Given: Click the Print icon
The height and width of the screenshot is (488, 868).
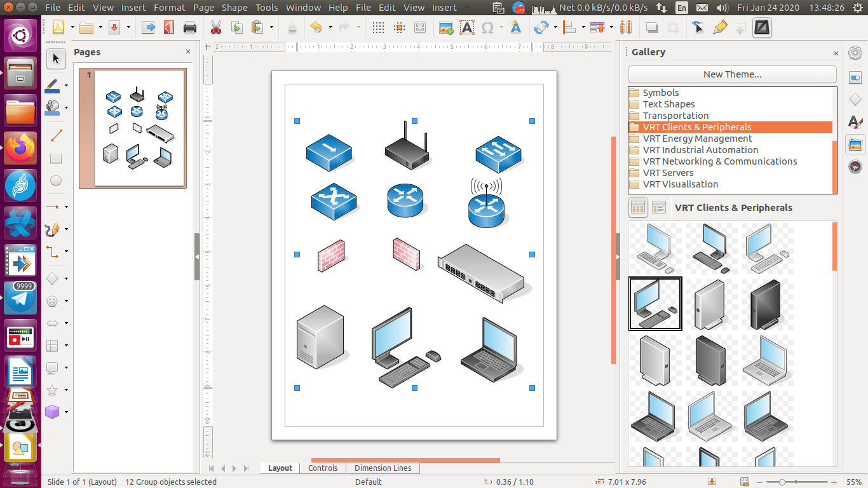Looking at the screenshot, I should pyautogui.click(x=189, y=27).
